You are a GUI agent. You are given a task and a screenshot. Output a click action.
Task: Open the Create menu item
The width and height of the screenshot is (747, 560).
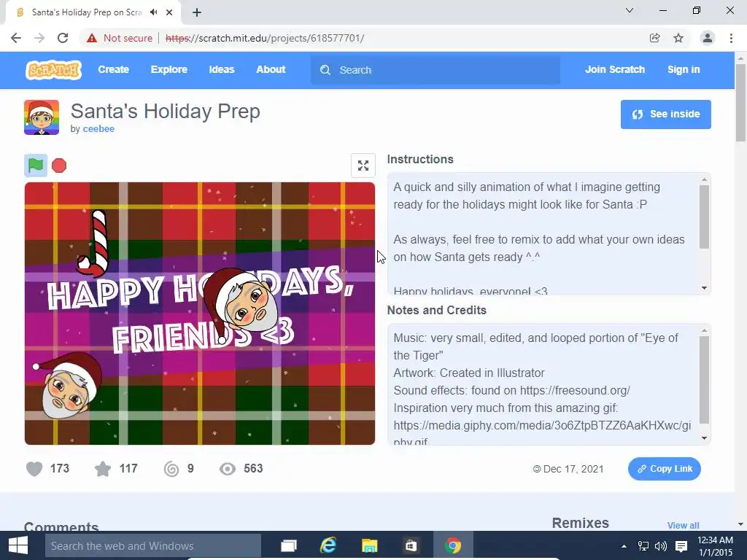pyautogui.click(x=113, y=69)
